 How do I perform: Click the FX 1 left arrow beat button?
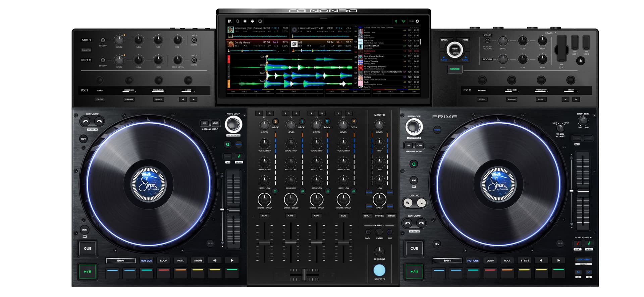click(183, 99)
